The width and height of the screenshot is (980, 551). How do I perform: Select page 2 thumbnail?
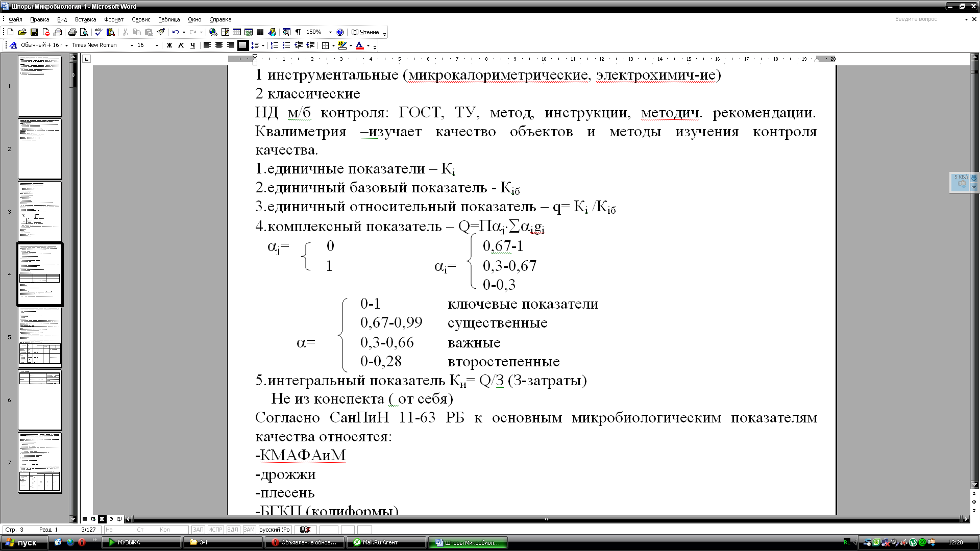point(40,149)
